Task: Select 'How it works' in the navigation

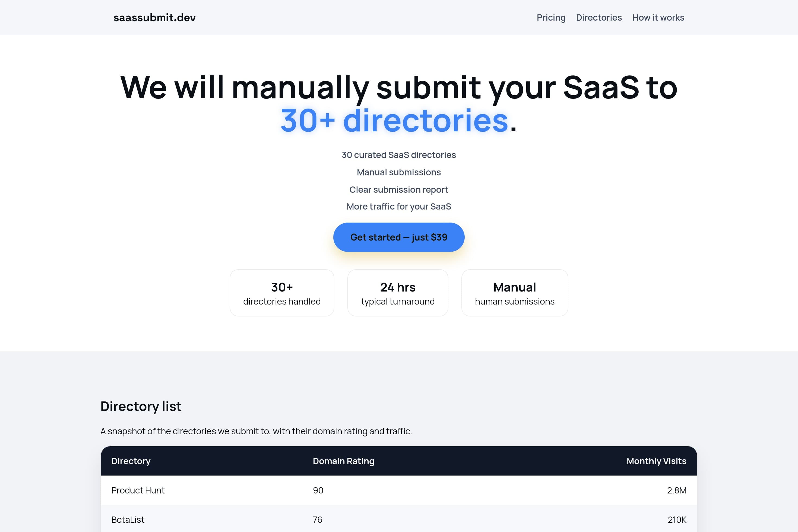Action: [658, 17]
